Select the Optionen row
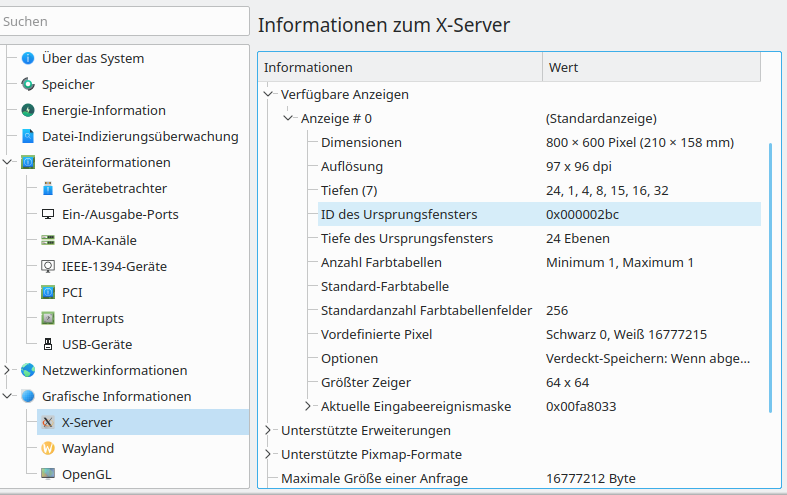 pos(540,358)
